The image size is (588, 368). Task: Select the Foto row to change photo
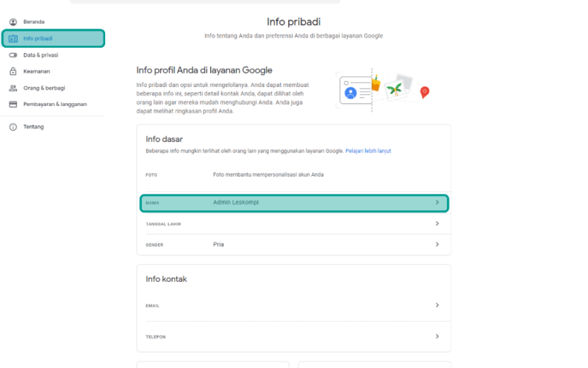(x=293, y=175)
